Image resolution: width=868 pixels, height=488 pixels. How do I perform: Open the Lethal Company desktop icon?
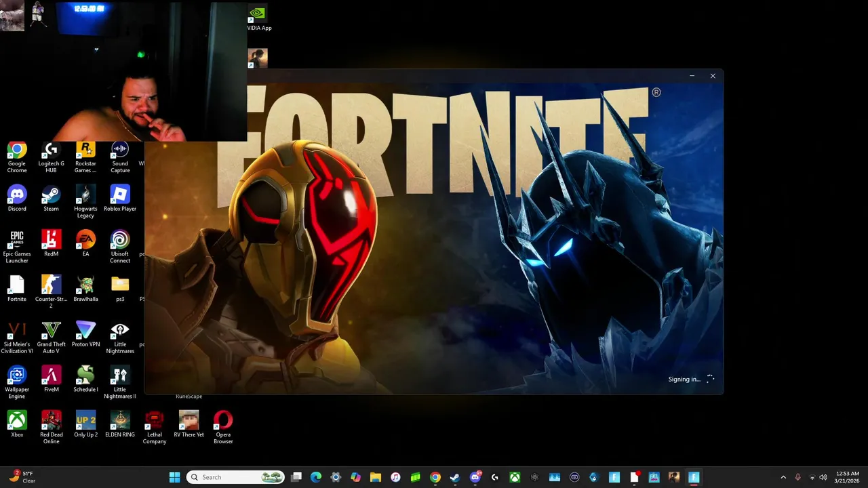pos(155,428)
